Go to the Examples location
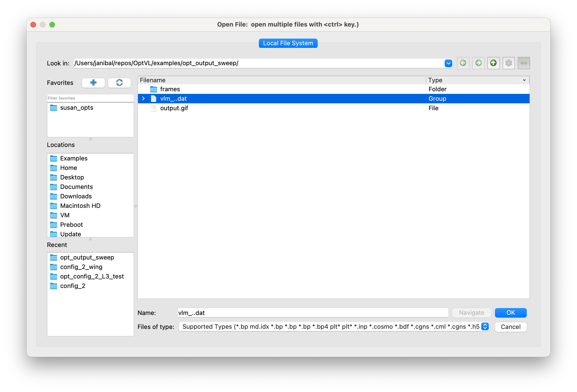This screenshot has width=577, height=392. pos(90,158)
